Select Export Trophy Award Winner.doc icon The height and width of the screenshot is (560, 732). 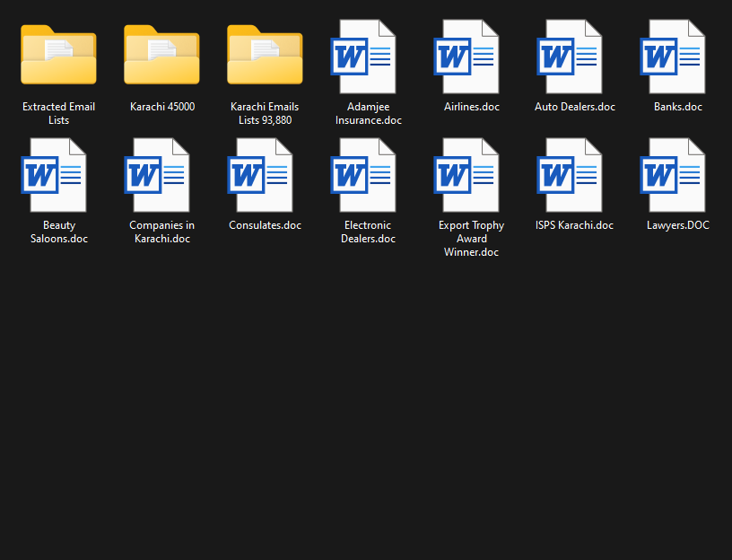(471, 175)
